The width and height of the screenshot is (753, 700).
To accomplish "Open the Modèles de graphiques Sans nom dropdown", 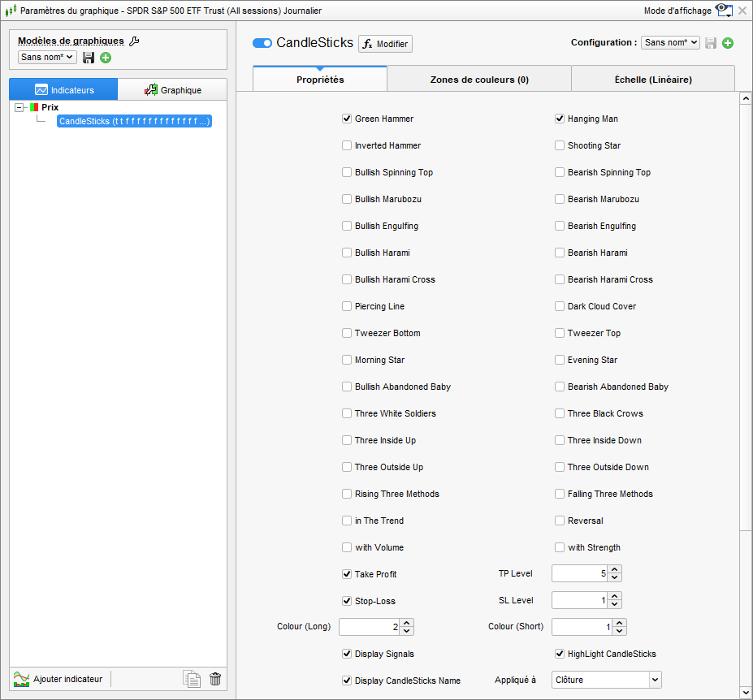I will pos(47,57).
